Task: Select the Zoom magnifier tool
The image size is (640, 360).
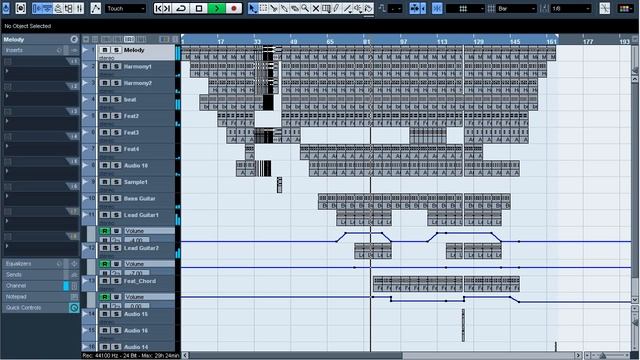Action: (x=305, y=8)
